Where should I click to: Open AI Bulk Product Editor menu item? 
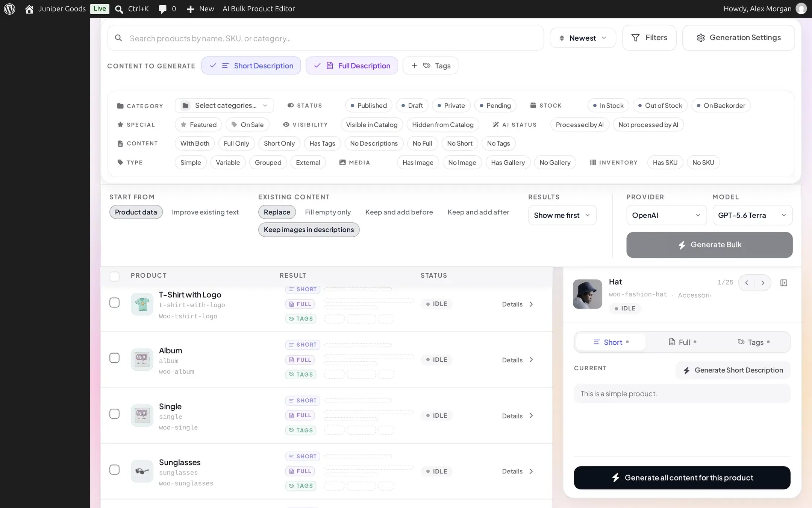(259, 9)
